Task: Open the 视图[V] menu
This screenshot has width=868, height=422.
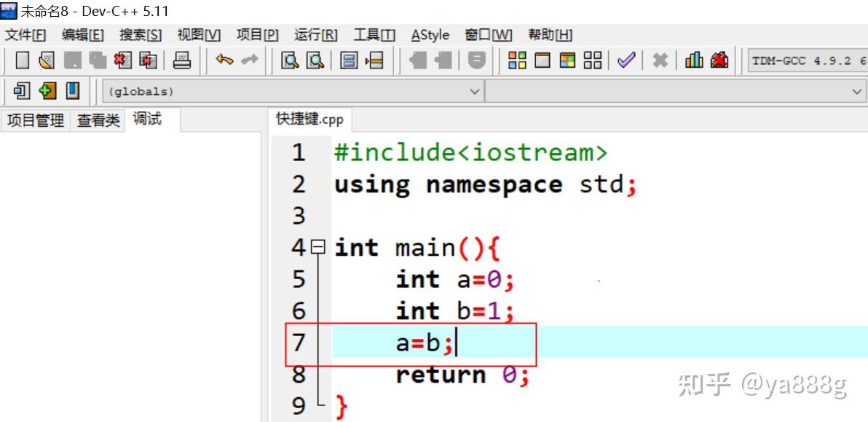Action: [x=199, y=36]
